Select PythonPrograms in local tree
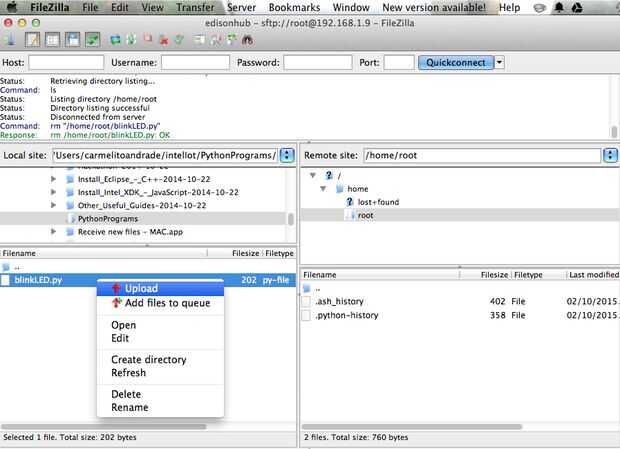This screenshot has height=449, width=620. coord(108,219)
